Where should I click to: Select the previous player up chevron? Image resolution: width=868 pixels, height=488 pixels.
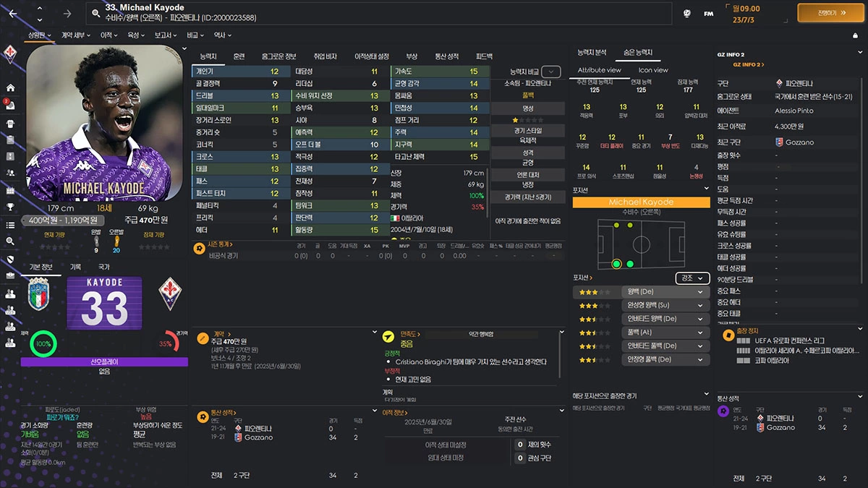click(39, 7)
